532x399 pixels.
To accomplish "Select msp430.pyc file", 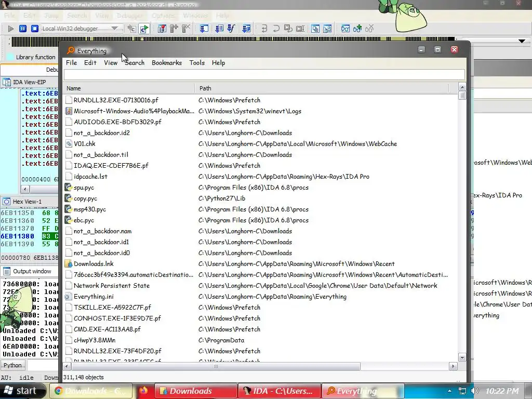I will pos(89,209).
